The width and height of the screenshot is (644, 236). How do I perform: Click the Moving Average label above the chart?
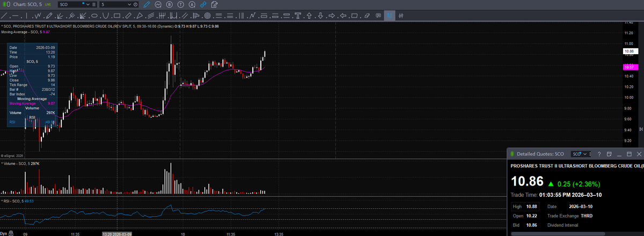click(26, 32)
